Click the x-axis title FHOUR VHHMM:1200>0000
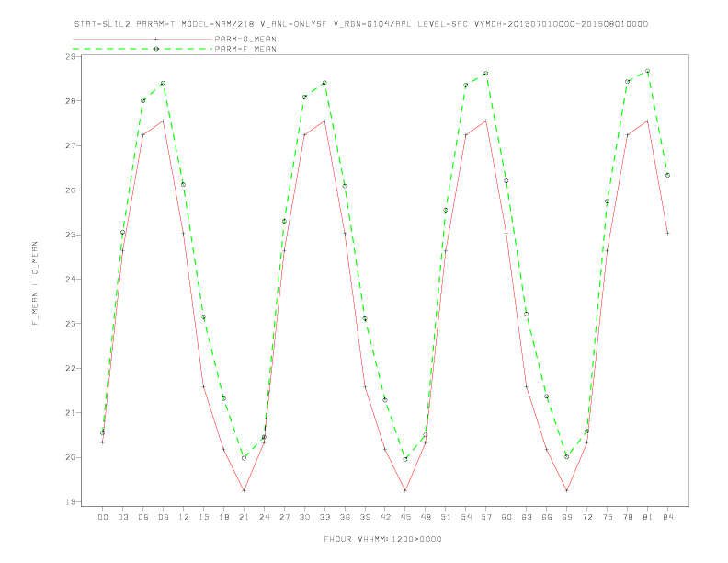Viewport: 728px width, 563px height. point(382,539)
